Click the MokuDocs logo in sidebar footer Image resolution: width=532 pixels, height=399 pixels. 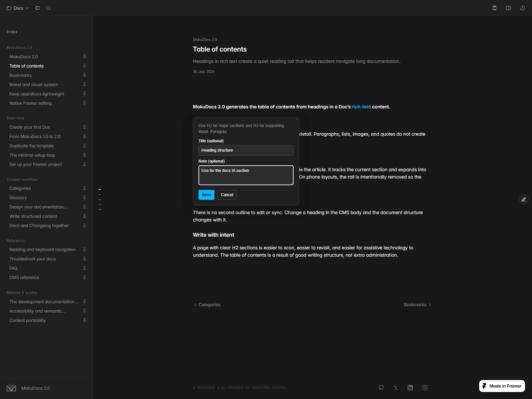(x=11, y=388)
